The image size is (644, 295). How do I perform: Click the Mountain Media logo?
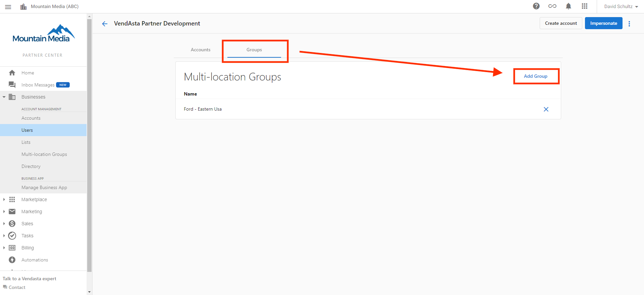[44, 33]
